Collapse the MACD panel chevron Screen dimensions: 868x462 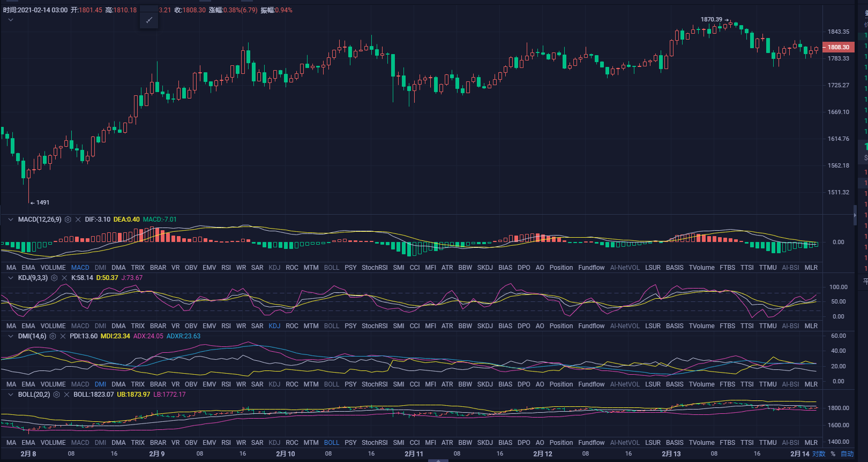[11, 219]
